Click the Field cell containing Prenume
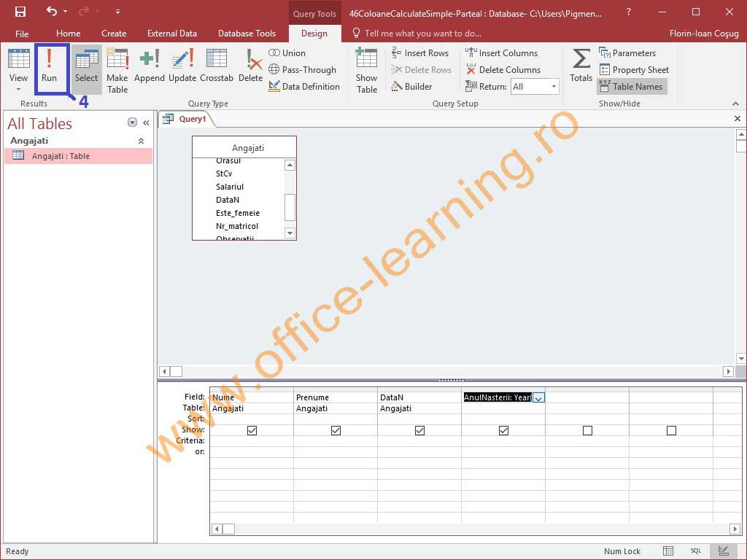The width and height of the screenshot is (747, 560). point(336,397)
